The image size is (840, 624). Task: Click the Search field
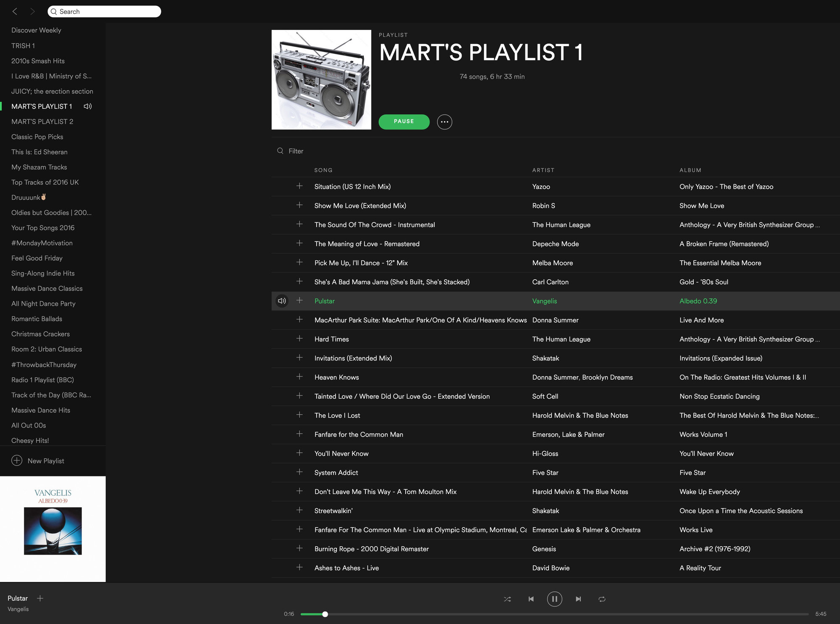104,11
